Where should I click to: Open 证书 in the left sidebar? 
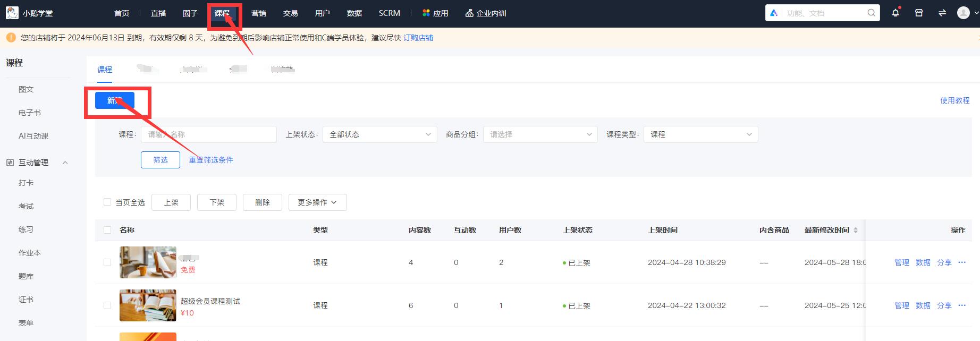pos(26,300)
